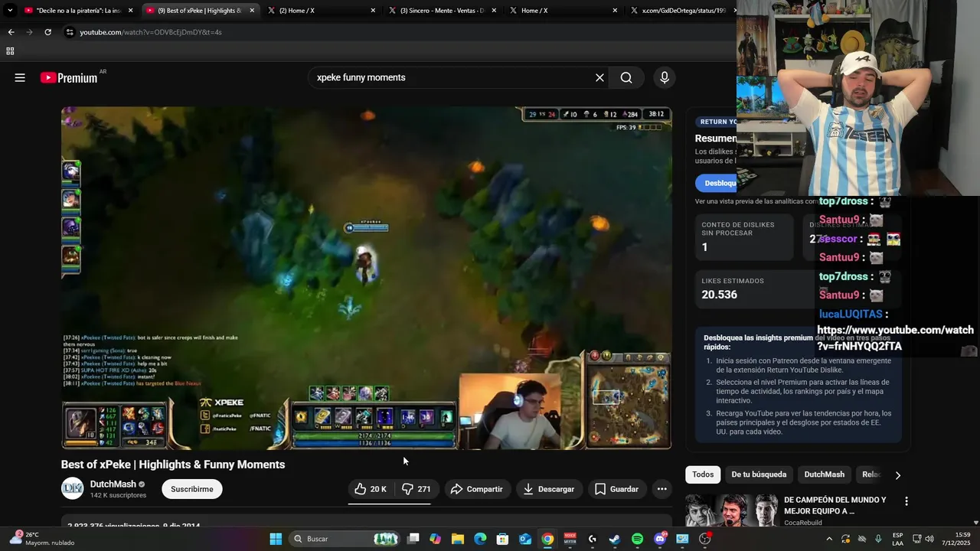Like the video with thumbs up
The image size is (980, 551).
coord(371,489)
